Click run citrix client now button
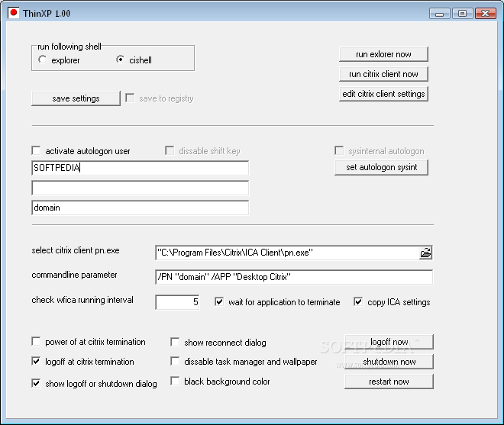This screenshot has width=504, height=425. pos(383,74)
